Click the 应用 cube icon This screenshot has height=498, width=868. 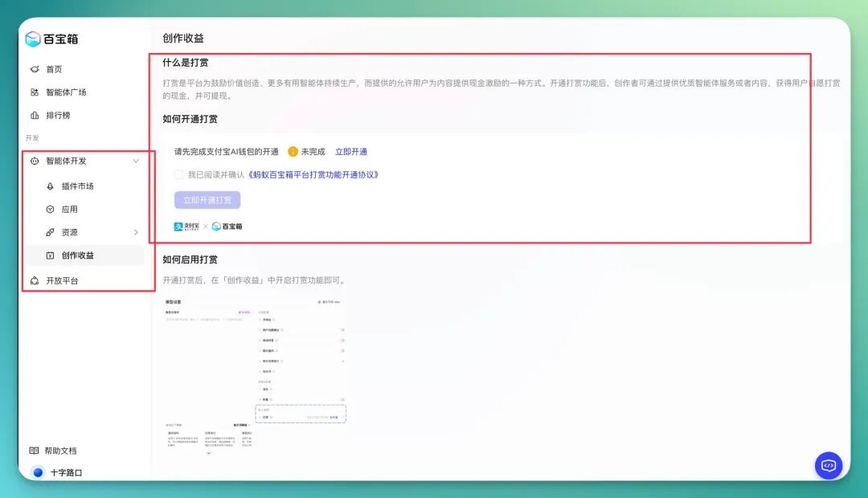click(x=51, y=209)
